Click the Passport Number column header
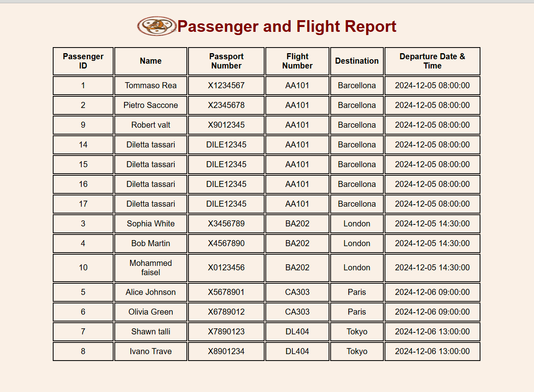The image size is (534, 392). (226, 61)
